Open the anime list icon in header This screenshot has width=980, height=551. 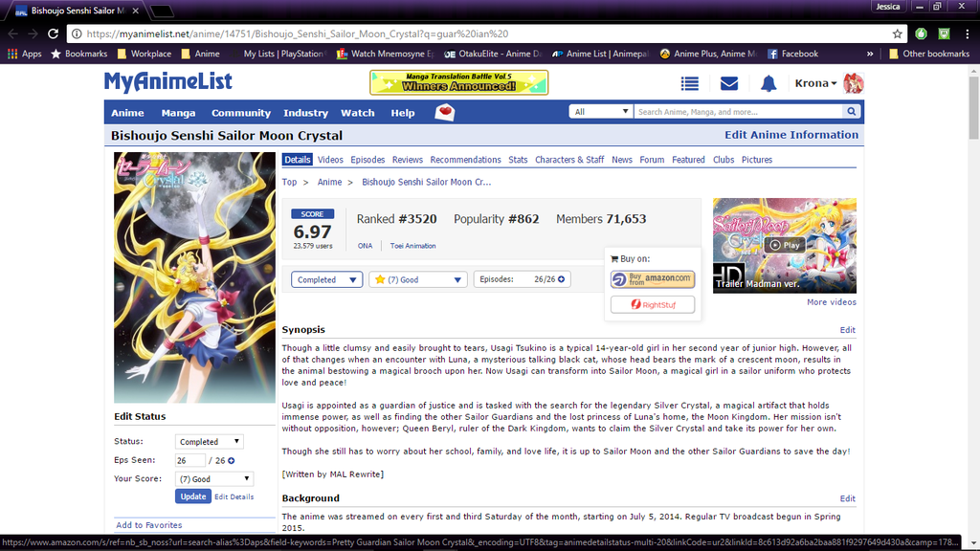689,83
